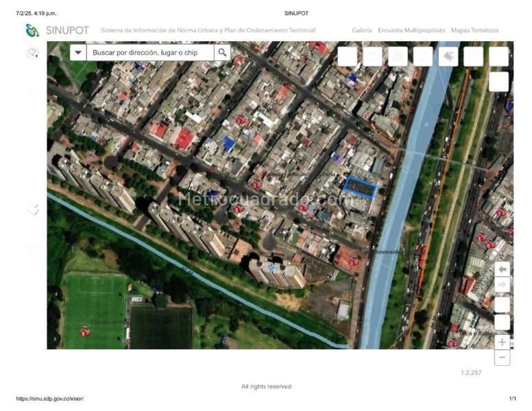Viewport: 532px width, 411px height.
Task: Open Encuesta Multipropósito
Action: pos(411,30)
